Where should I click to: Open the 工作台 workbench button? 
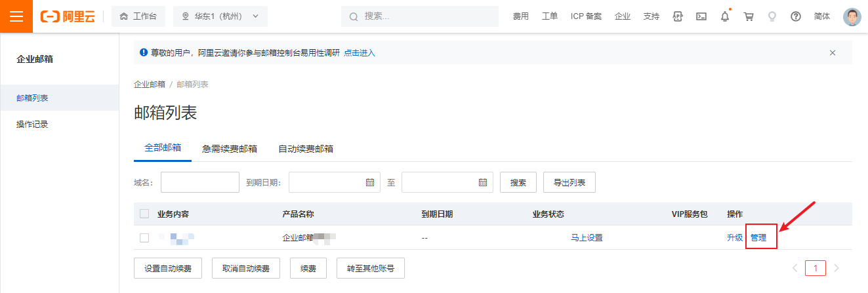(x=138, y=16)
